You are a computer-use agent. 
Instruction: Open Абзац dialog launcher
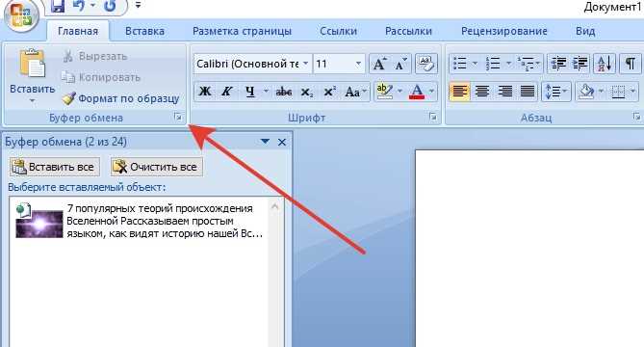[636, 118]
